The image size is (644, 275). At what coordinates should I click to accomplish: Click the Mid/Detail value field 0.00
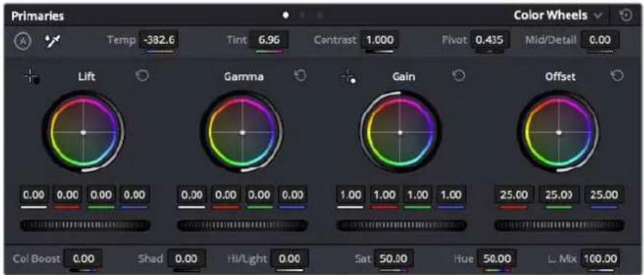click(x=599, y=40)
